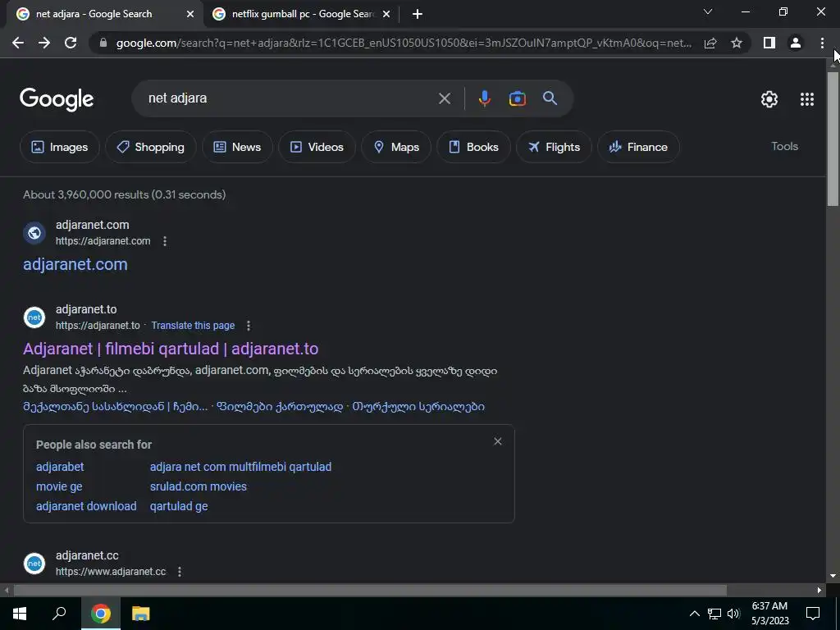Open Chrome side panel

point(769,43)
